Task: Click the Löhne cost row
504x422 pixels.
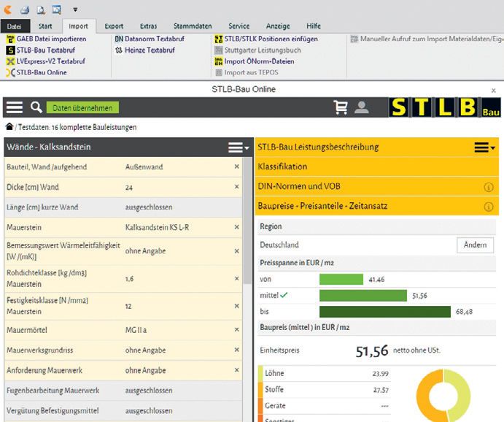Action: pyautogui.click(x=325, y=373)
